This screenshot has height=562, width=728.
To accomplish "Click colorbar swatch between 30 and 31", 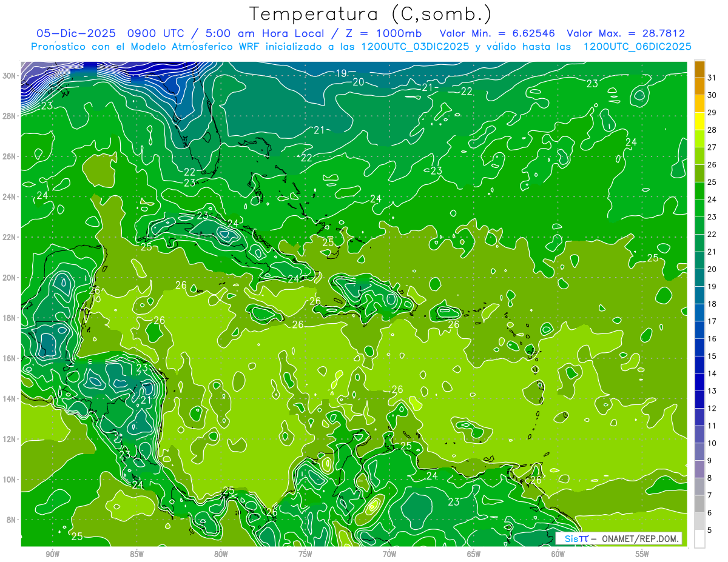I will click(700, 87).
